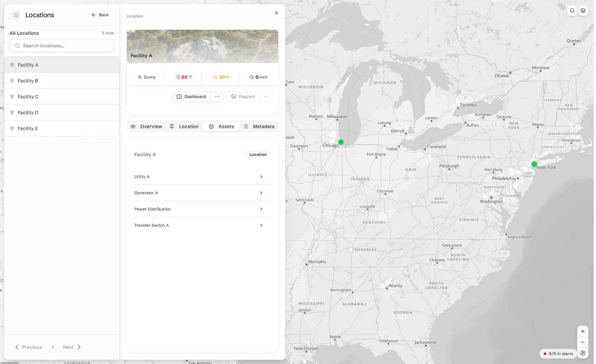Open the Dashboard button
Image resolution: width=596 pixels, height=364 pixels.
[192, 96]
